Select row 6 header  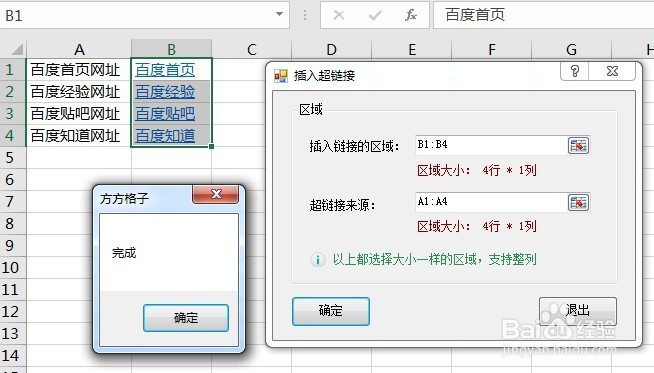click(x=13, y=180)
